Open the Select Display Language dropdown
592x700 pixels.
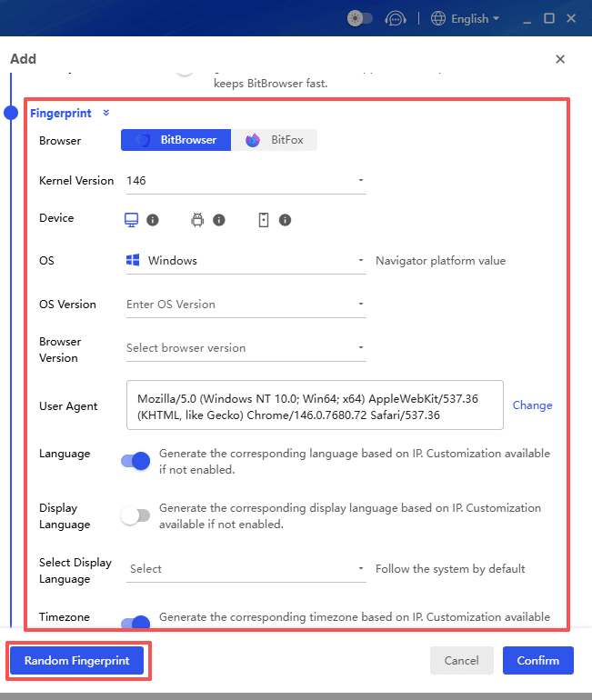coord(246,569)
